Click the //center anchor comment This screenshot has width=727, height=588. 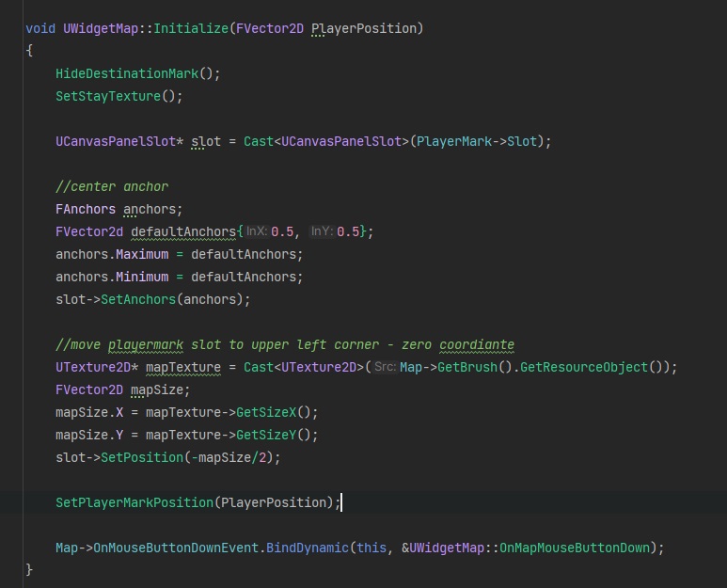click(112, 186)
